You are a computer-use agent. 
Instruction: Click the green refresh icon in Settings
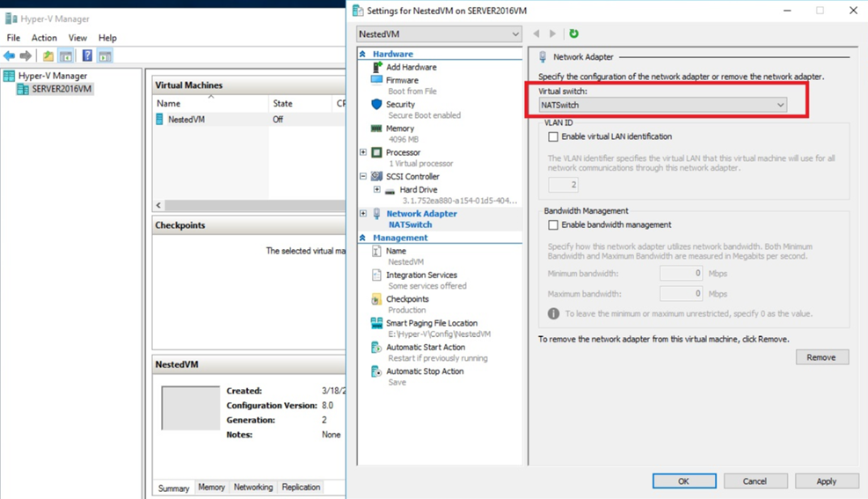[x=574, y=33]
